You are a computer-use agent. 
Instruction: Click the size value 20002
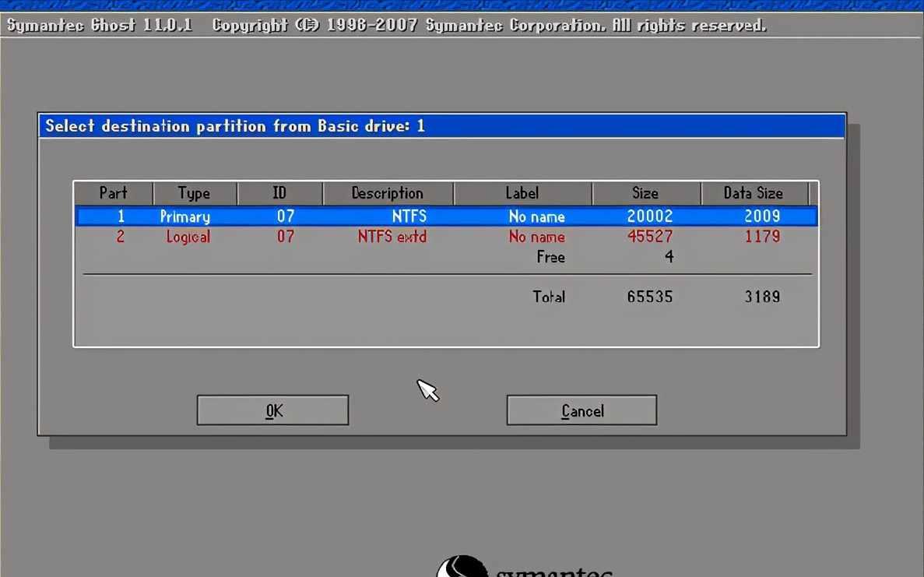[x=650, y=216]
